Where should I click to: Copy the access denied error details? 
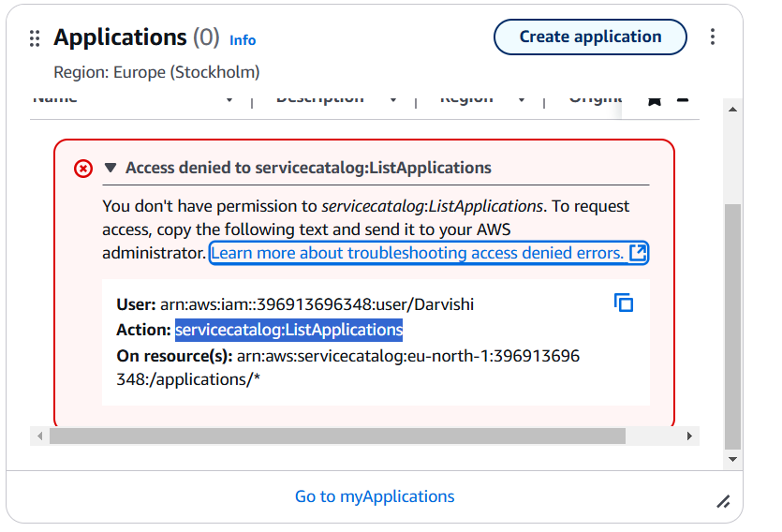pos(624,303)
